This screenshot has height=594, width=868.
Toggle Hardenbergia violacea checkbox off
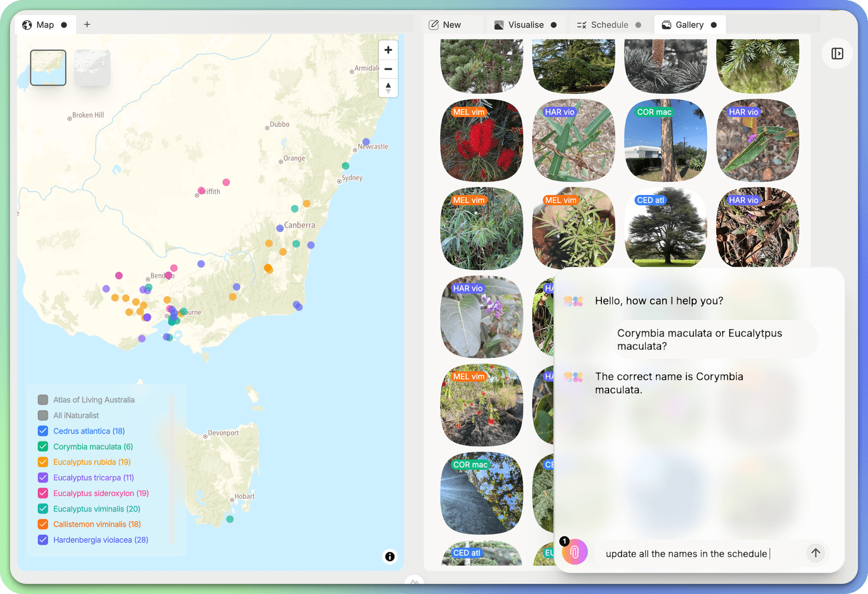(x=43, y=540)
